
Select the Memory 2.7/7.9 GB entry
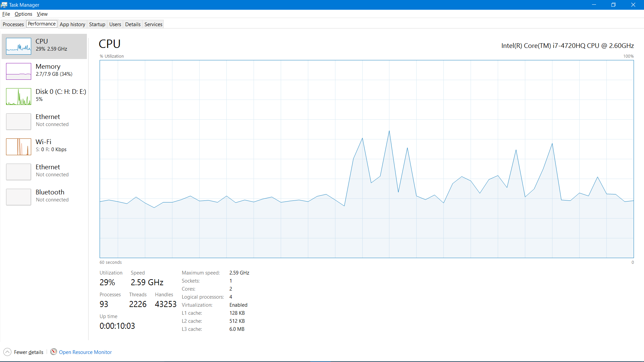tap(44, 71)
